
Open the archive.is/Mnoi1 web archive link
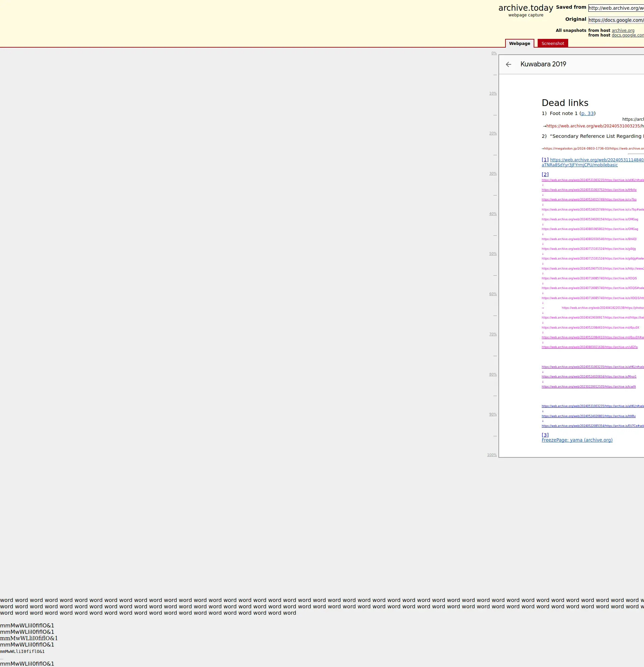coord(589,377)
